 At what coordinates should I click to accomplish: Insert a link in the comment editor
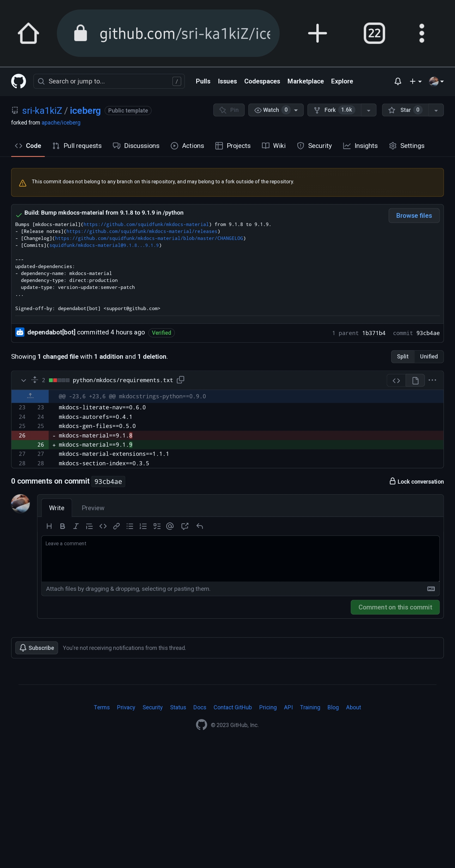[x=116, y=526]
